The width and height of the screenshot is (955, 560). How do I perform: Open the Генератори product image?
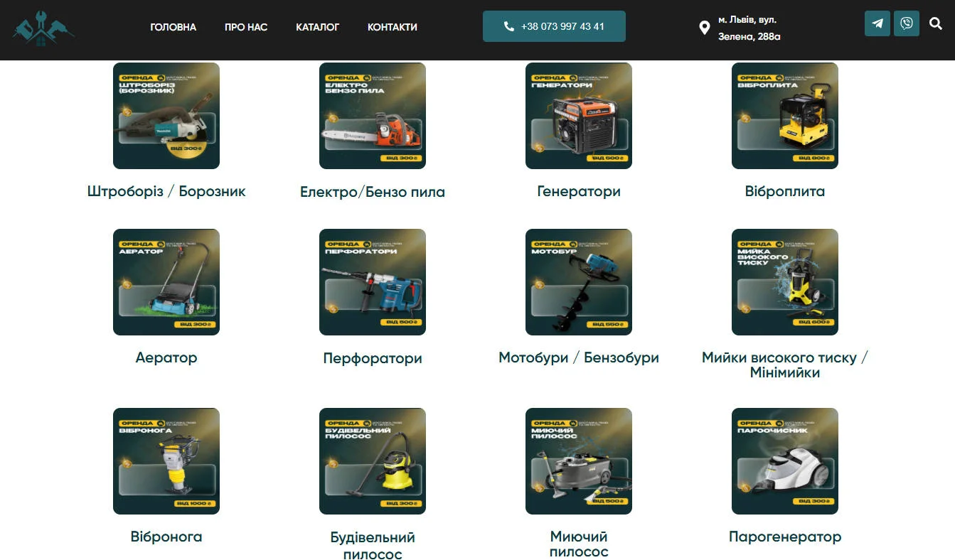click(579, 116)
